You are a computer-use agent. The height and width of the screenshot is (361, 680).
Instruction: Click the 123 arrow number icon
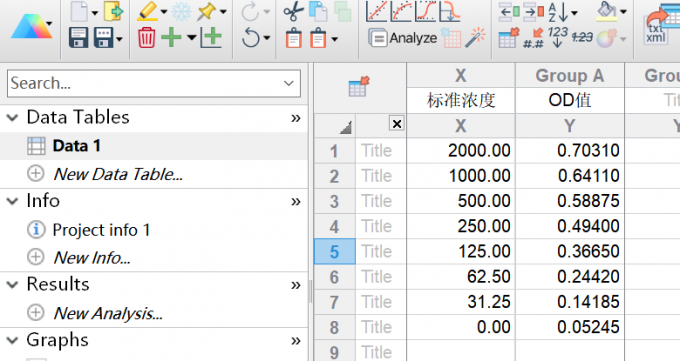(x=558, y=37)
